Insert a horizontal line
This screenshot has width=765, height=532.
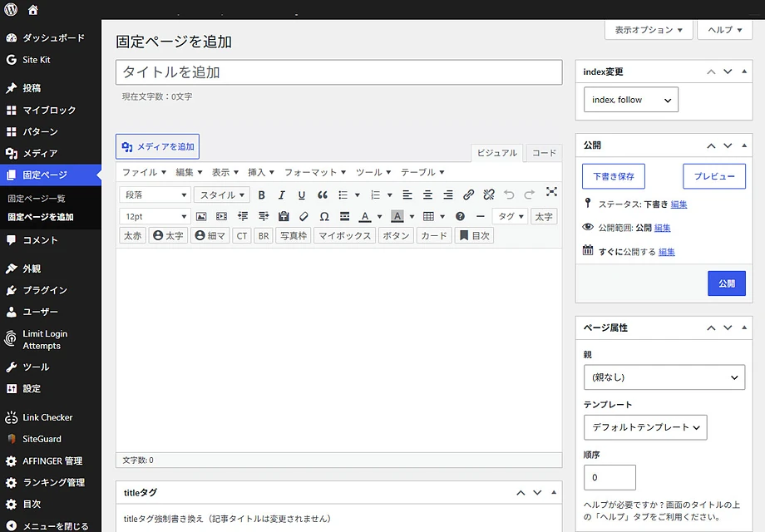point(481,216)
